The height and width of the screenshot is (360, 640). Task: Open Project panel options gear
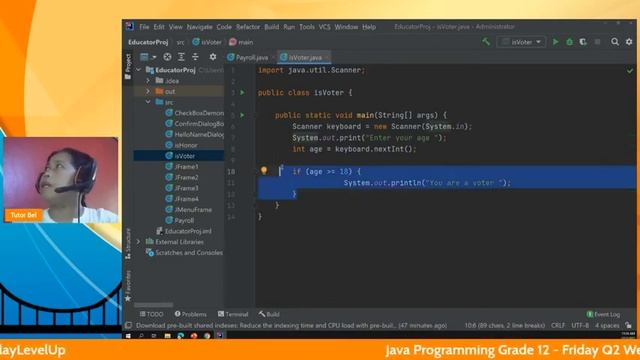pyautogui.click(x=213, y=57)
